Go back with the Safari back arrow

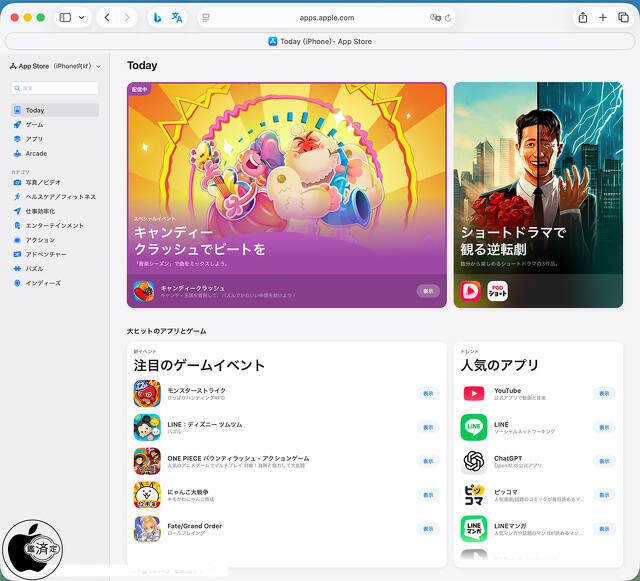point(107,17)
